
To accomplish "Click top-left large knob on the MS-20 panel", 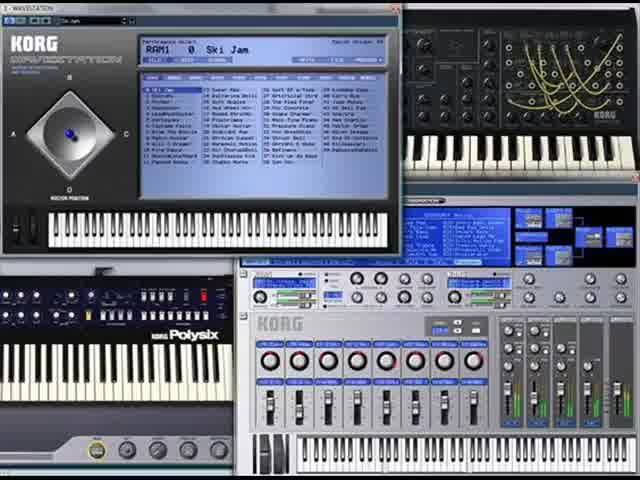I will pos(424,45).
